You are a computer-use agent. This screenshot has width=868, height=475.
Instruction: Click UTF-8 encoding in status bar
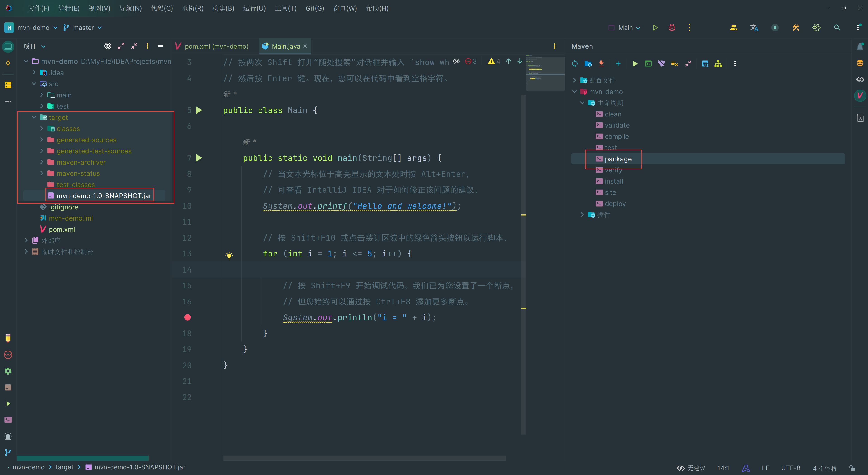[790, 468]
